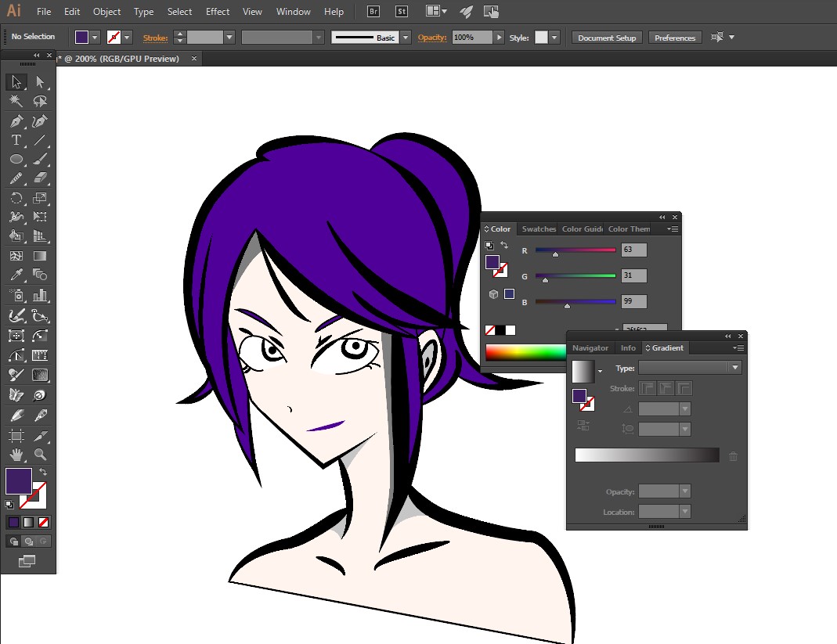Open the Gradient panel options menu
Screen dimensions: 837x644
(x=738, y=348)
